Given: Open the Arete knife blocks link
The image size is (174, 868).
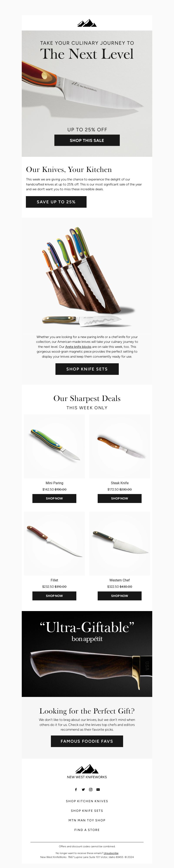Looking at the screenshot, I should (78, 346).
